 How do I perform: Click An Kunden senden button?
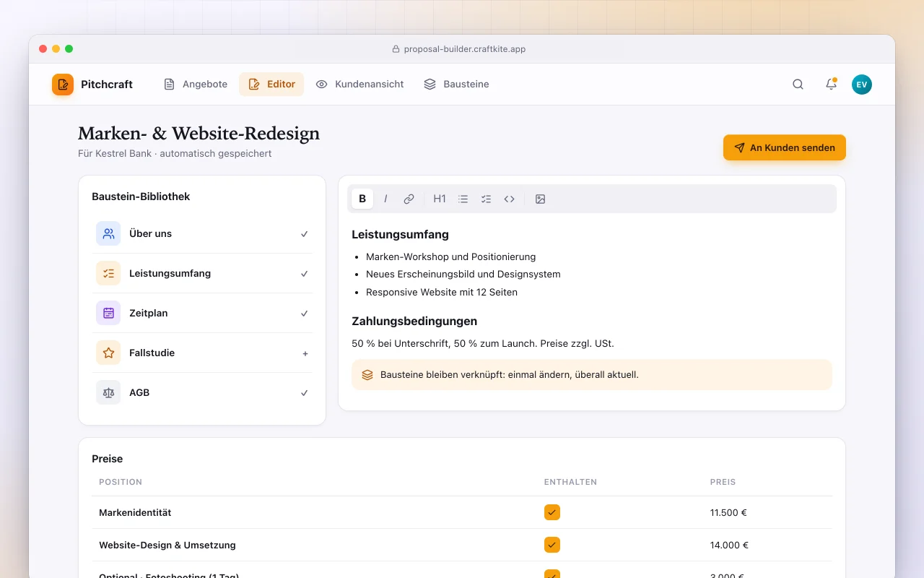[x=785, y=147]
